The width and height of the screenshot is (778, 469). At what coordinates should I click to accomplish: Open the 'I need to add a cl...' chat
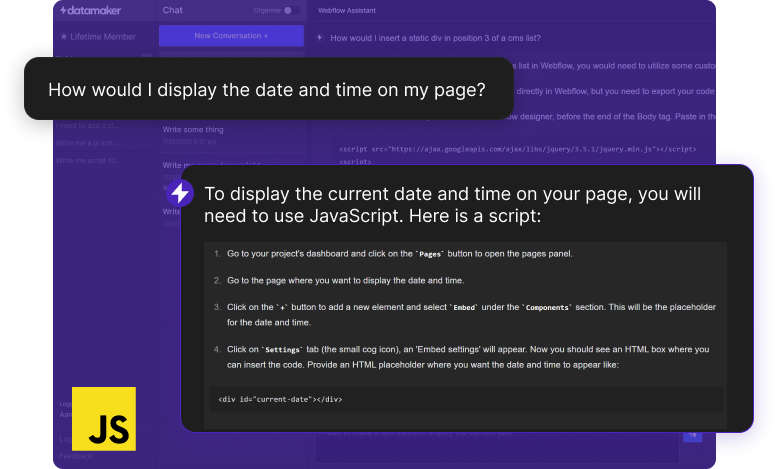pyautogui.click(x=88, y=126)
